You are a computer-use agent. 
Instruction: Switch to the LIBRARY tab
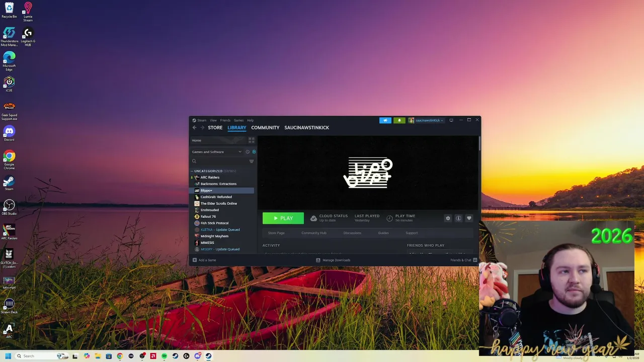(x=236, y=128)
